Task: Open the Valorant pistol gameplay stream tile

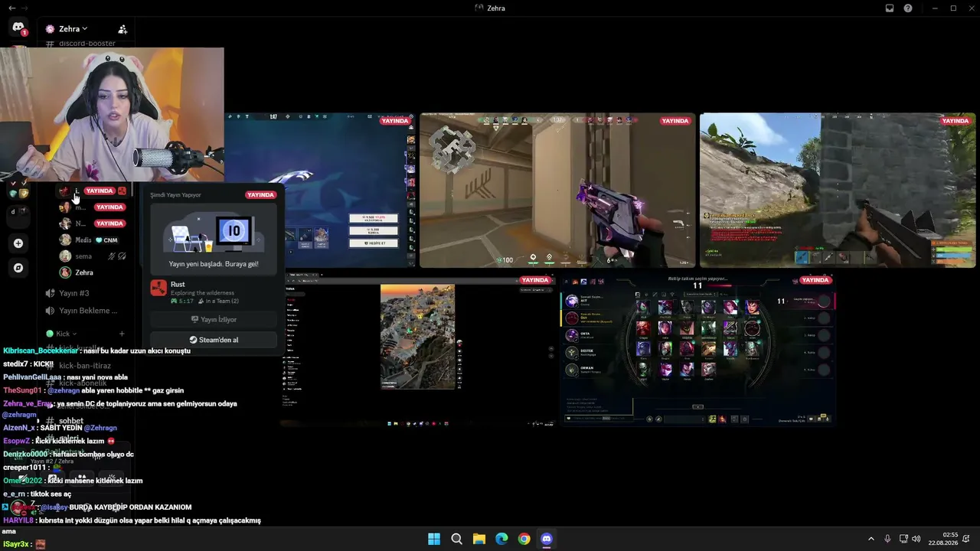Action: [x=557, y=191]
